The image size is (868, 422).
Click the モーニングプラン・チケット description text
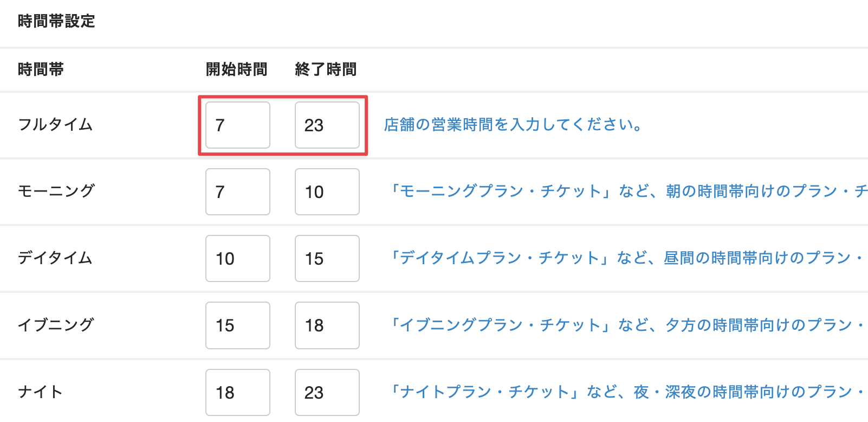629,191
